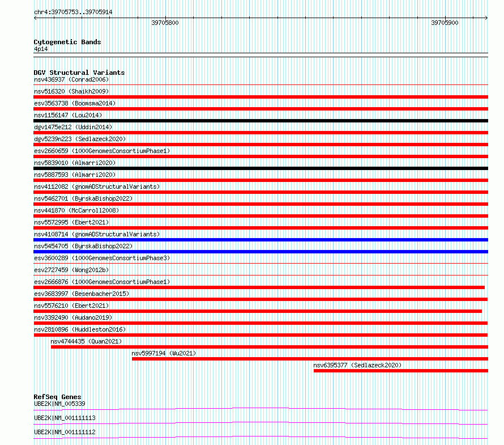Viewport: 504px width, 445px height.
Task: Select nsv3392490 (Audano2019) label
Action: pos(73,317)
